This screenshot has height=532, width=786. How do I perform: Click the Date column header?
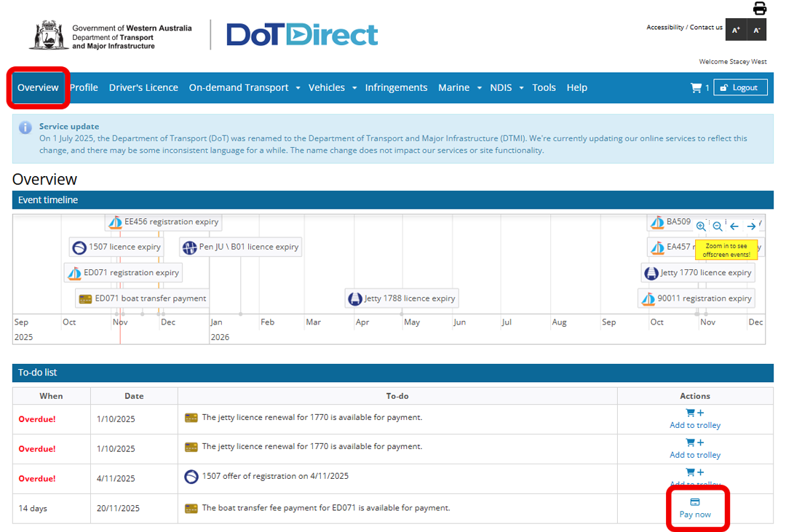pos(134,396)
